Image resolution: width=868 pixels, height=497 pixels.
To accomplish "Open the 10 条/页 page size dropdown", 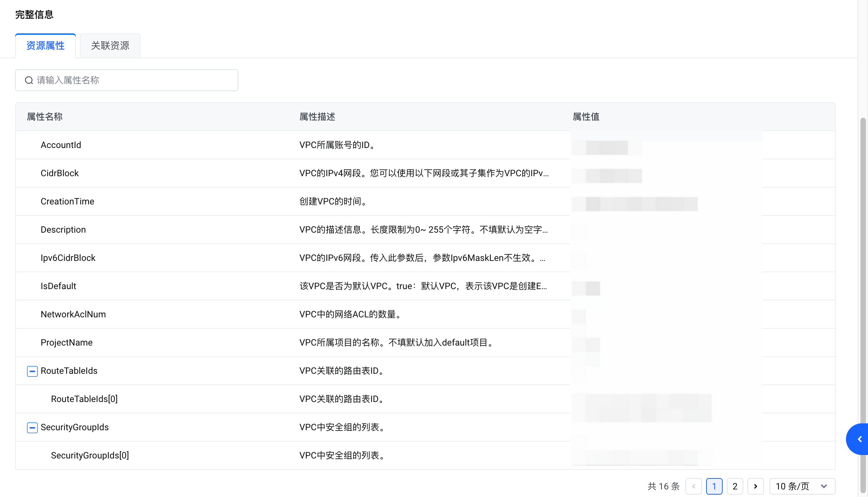I will [x=802, y=486].
